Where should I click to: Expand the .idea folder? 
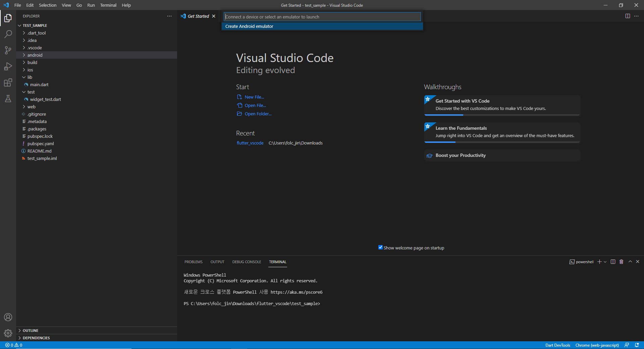24,40
